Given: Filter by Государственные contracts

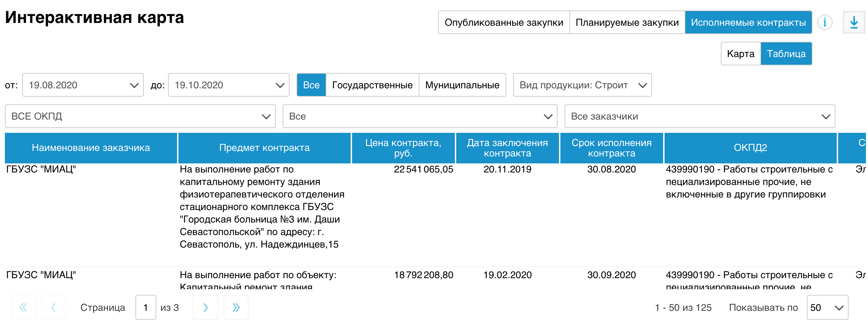Looking at the screenshot, I should tap(372, 85).
